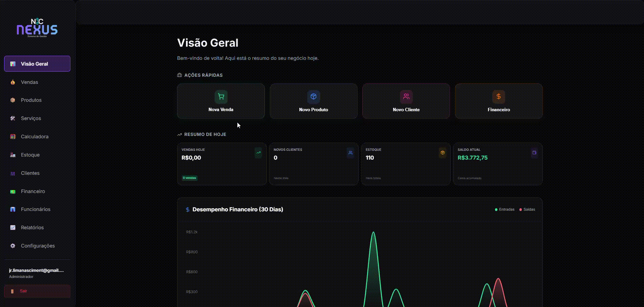Select Calculadora from the sidebar
The width and height of the screenshot is (644, 307).
(35, 137)
